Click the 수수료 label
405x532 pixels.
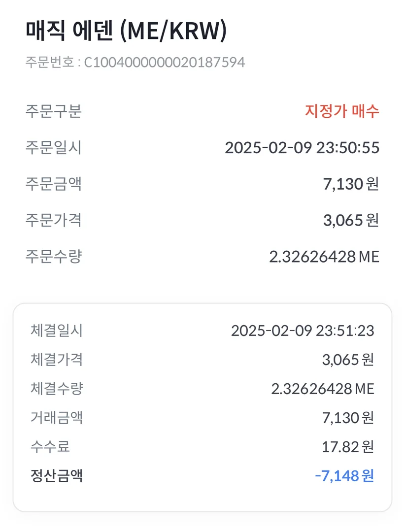(x=50, y=447)
